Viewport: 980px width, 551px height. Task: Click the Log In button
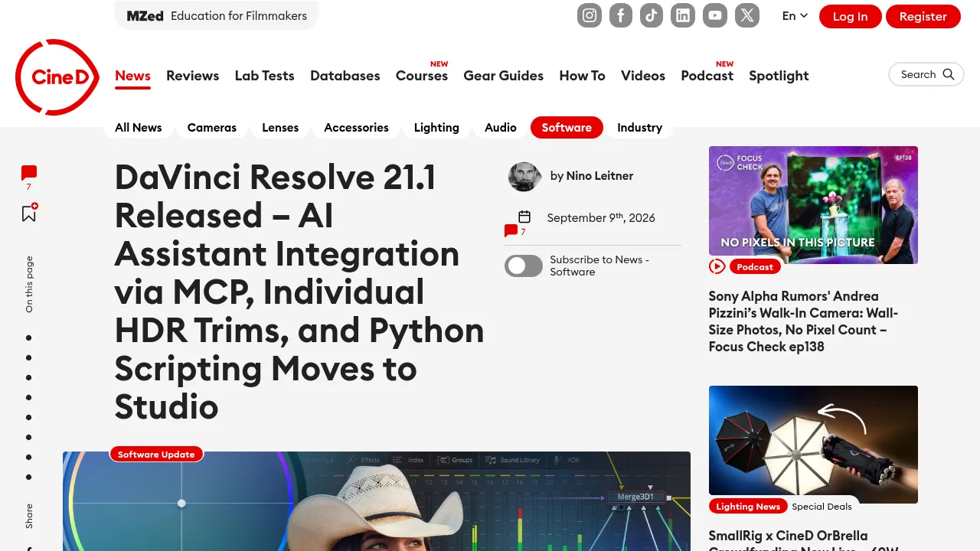pos(851,17)
